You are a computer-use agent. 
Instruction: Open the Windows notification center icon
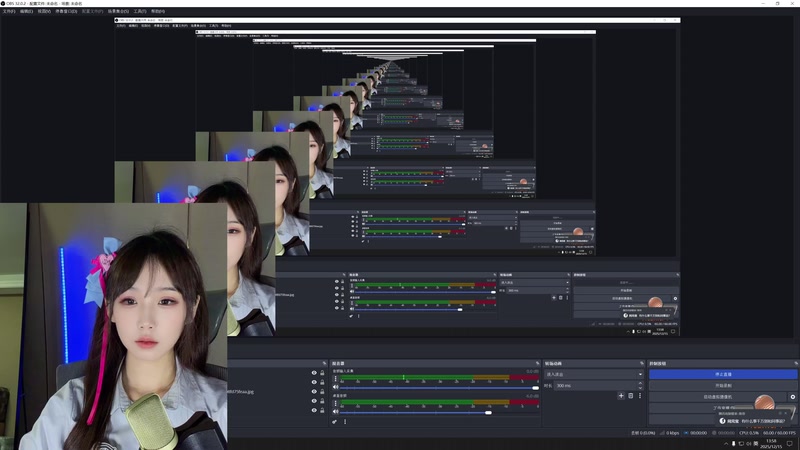point(790,443)
